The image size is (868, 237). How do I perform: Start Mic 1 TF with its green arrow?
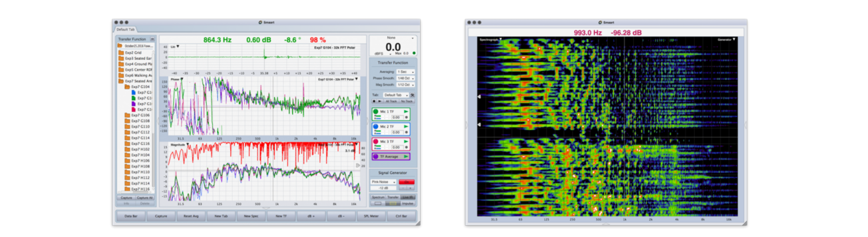(x=406, y=112)
